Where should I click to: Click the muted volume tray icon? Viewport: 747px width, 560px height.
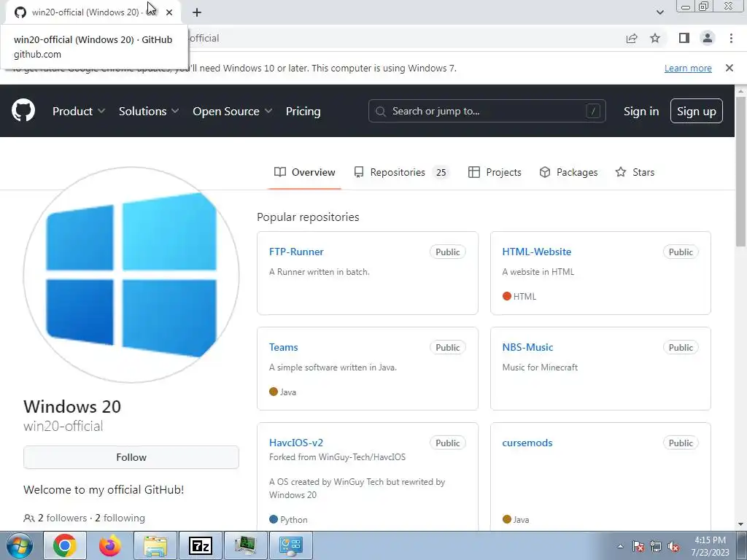(673, 546)
